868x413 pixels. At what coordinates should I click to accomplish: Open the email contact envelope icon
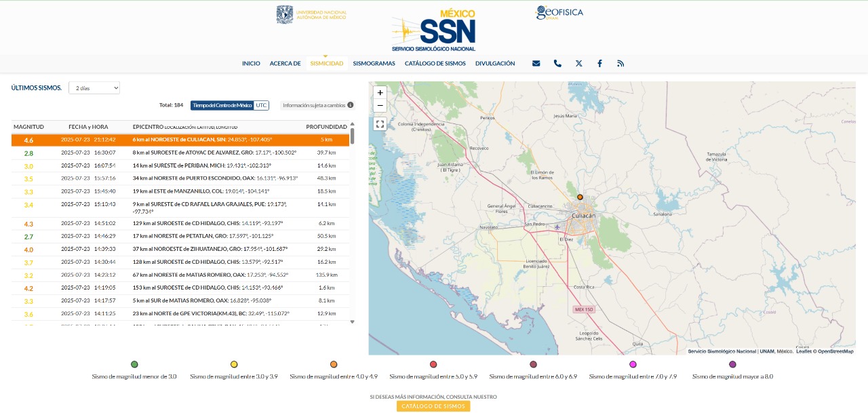(x=536, y=63)
